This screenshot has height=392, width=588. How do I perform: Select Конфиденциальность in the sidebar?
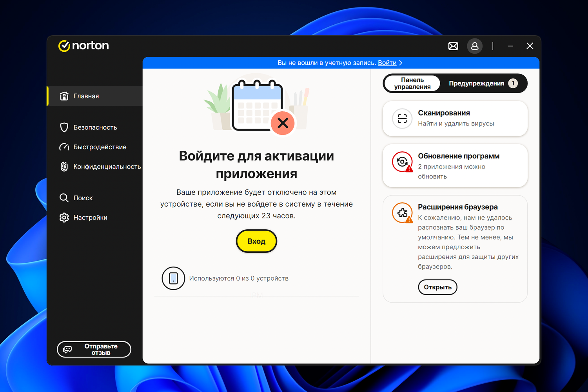[95, 167]
